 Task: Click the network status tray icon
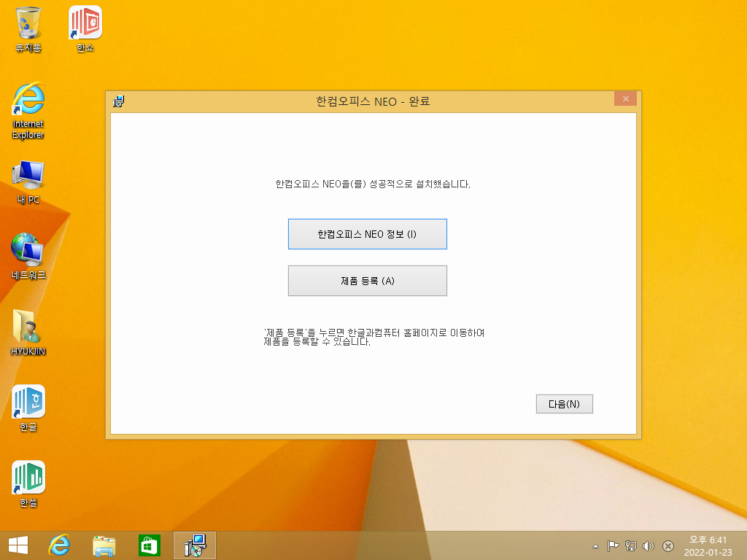(631, 546)
